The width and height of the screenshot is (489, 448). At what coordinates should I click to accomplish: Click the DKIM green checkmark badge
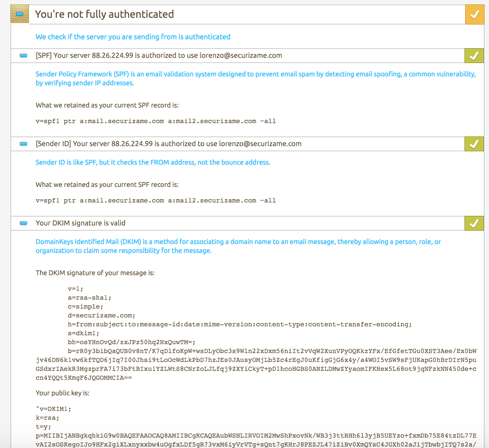(474, 223)
